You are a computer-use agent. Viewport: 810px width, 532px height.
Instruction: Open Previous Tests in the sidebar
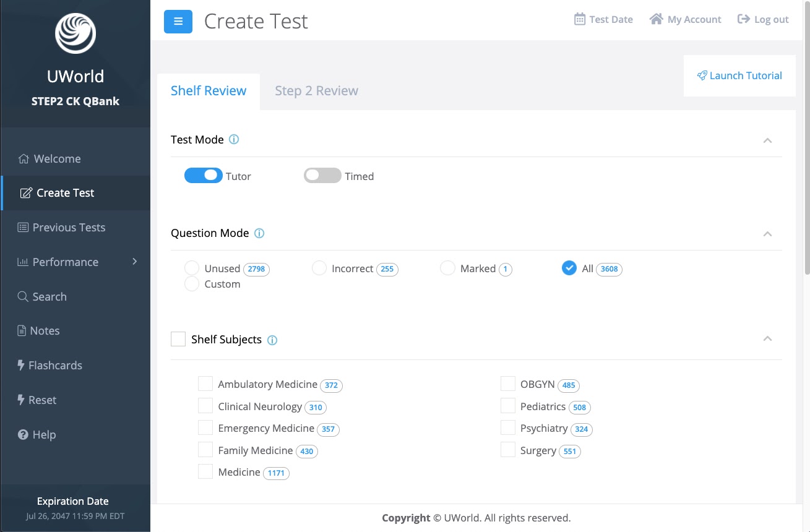[75, 227]
